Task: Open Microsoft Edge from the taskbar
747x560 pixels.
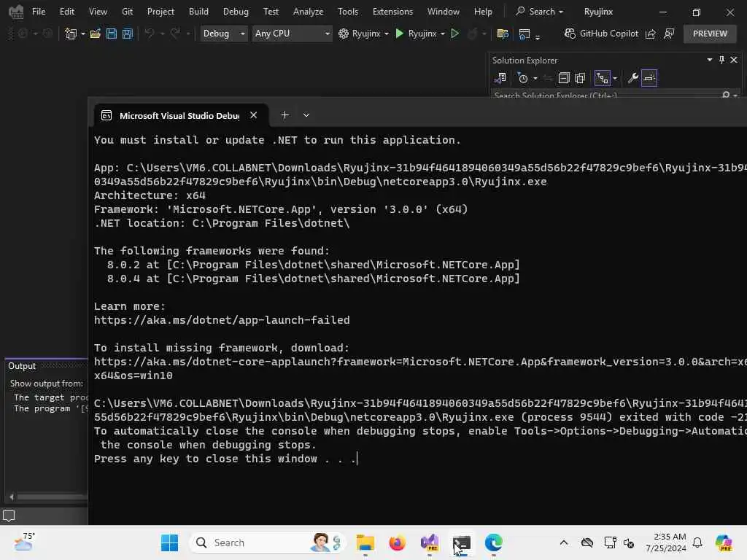Action: [x=494, y=542]
